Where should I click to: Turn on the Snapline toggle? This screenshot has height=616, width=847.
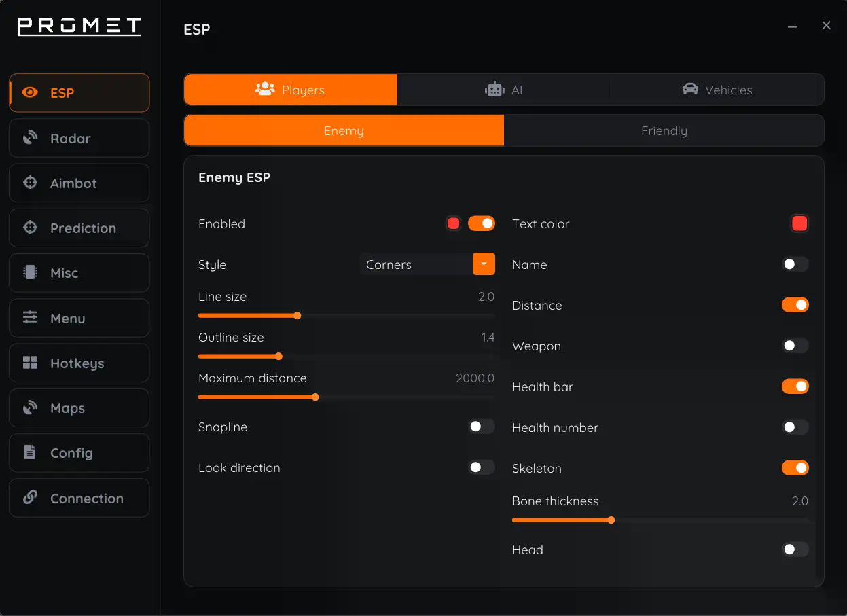click(482, 427)
